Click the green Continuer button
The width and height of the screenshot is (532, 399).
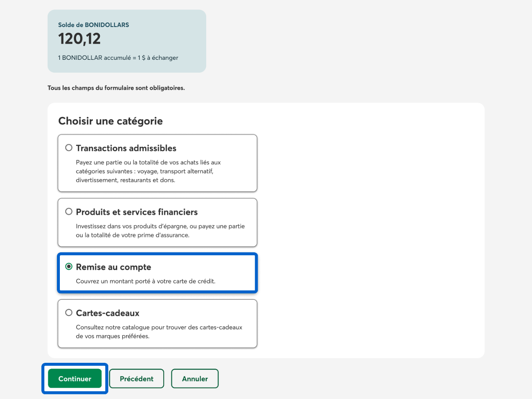[75, 379]
